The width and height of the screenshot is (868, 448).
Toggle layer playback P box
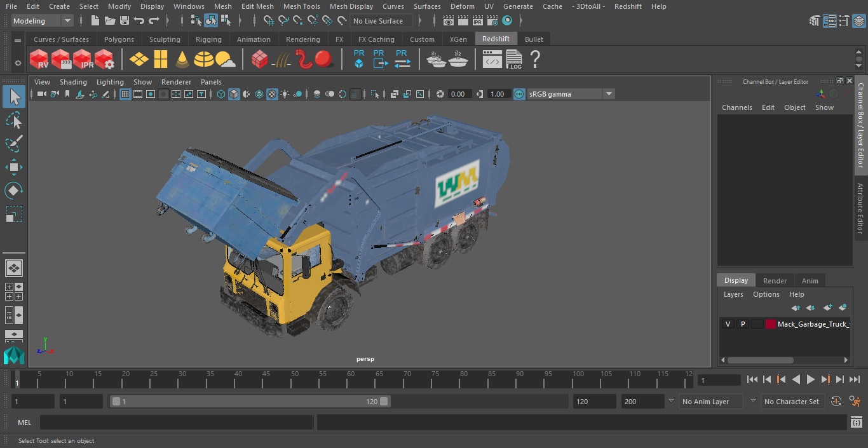742,324
